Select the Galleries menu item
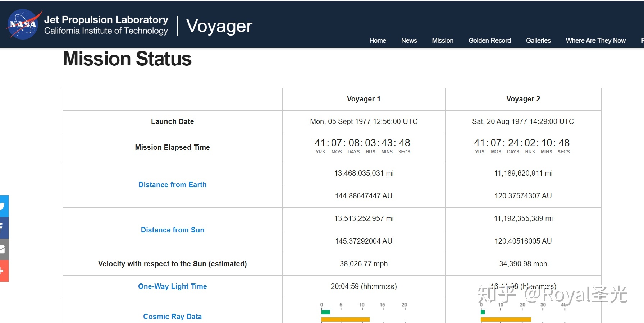The height and width of the screenshot is (323, 644). [x=538, y=41]
